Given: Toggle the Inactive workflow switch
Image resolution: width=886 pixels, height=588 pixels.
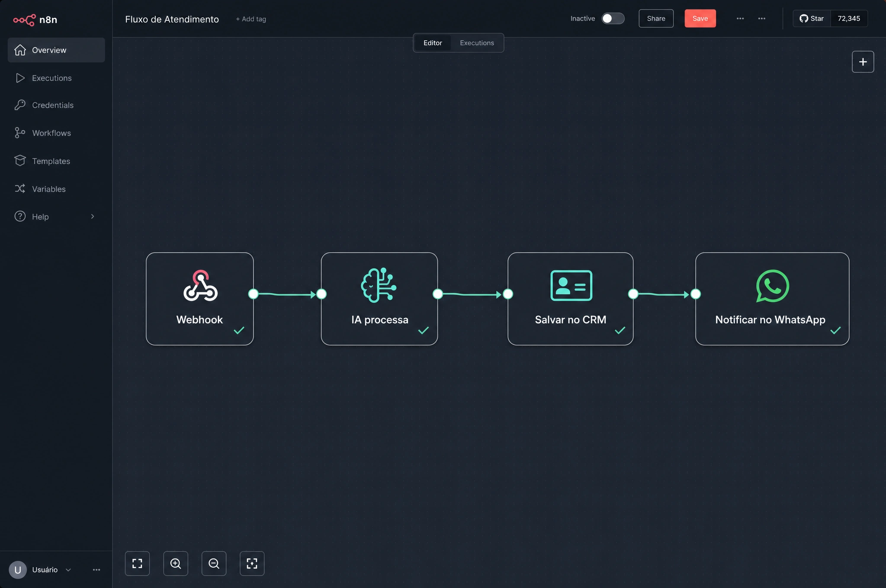Looking at the screenshot, I should tap(613, 19).
